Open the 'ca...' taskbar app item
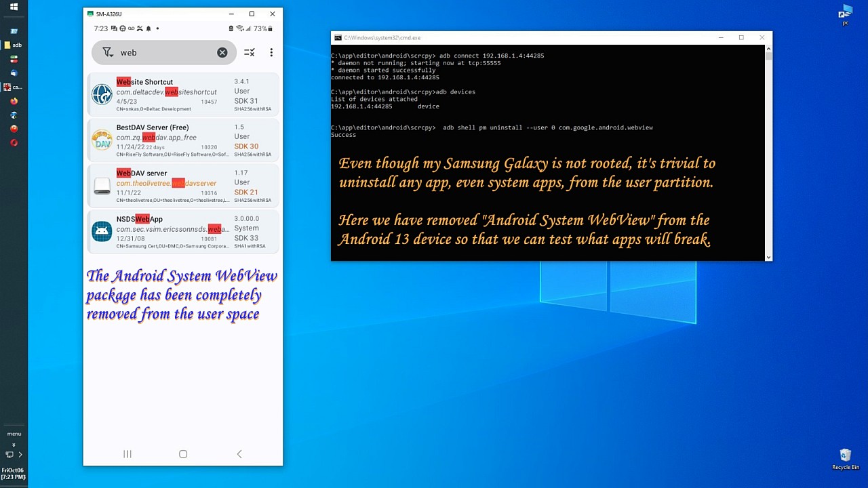 pyautogui.click(x=14, y=87)
